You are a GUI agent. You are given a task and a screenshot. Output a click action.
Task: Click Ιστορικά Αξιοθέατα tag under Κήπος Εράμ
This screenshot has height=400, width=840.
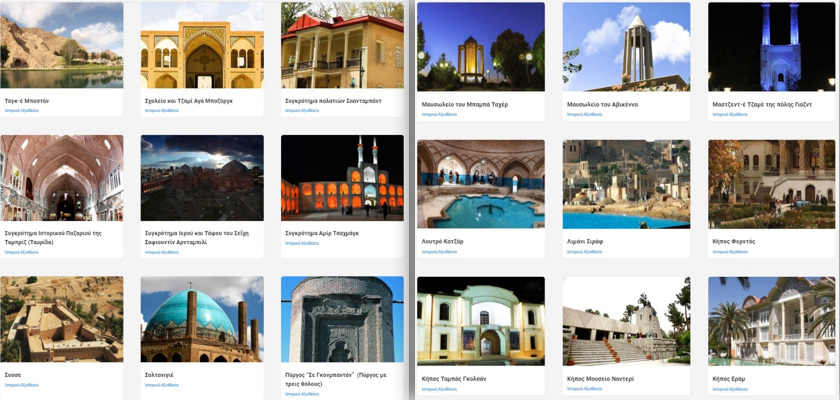pyautogui.click(x=730, y=389)
